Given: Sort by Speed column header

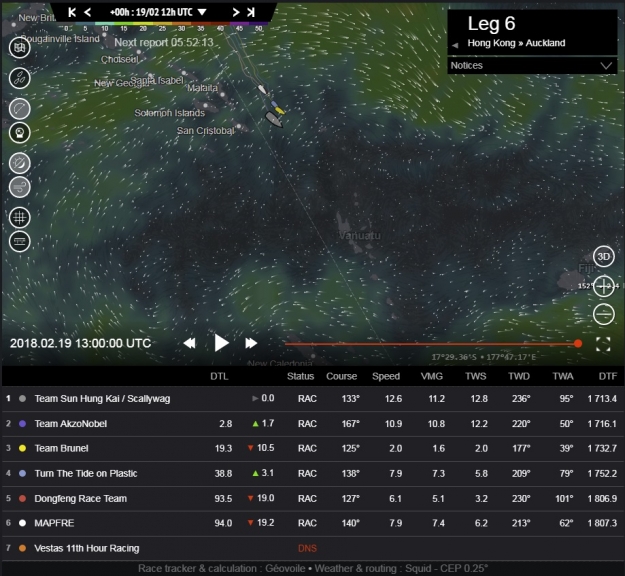Looking at the screenshot, I should point(386,376).
